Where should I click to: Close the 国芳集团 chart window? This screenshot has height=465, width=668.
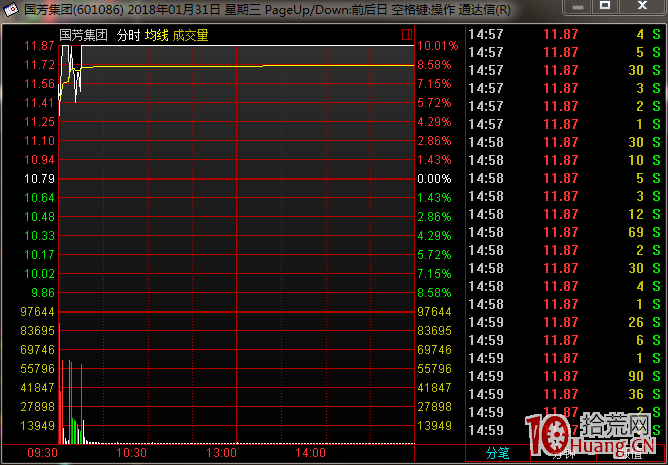coord(642,6)
